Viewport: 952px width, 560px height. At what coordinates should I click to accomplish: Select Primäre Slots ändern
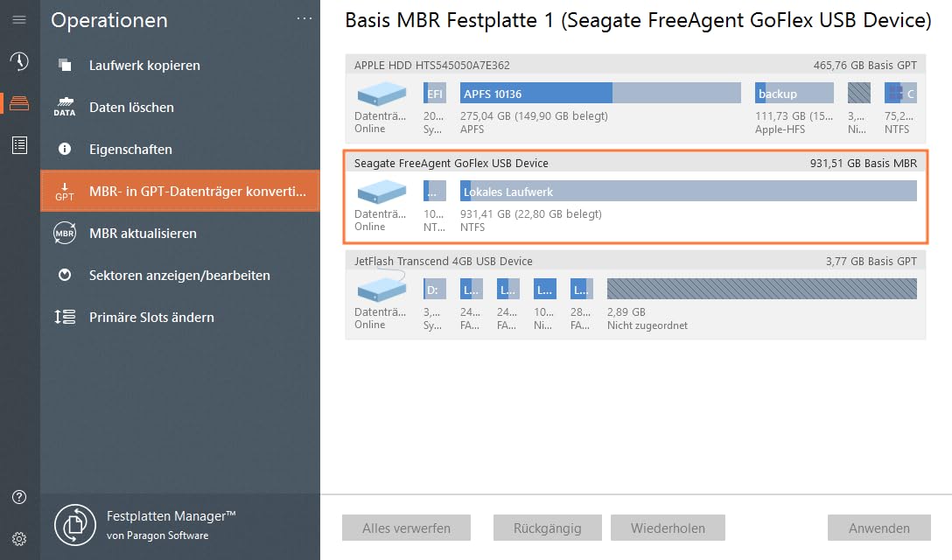click(x=180, y=317)
